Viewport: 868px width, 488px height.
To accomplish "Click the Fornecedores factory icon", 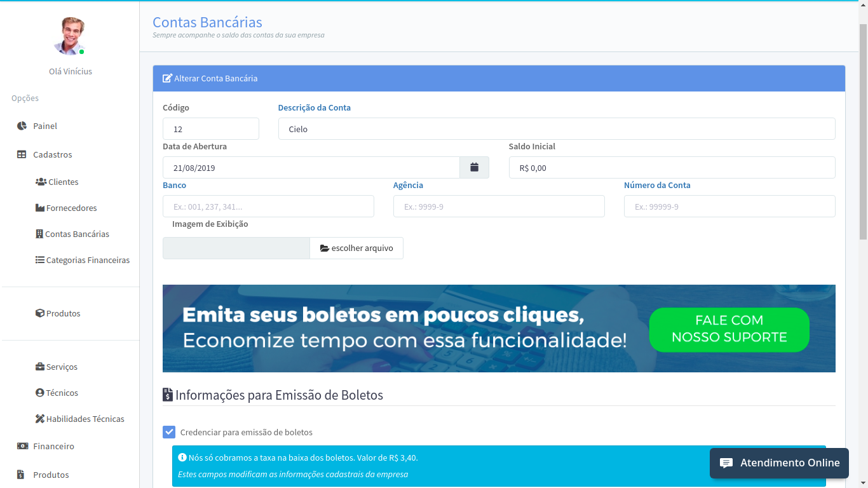I will [x=40, y=208].
